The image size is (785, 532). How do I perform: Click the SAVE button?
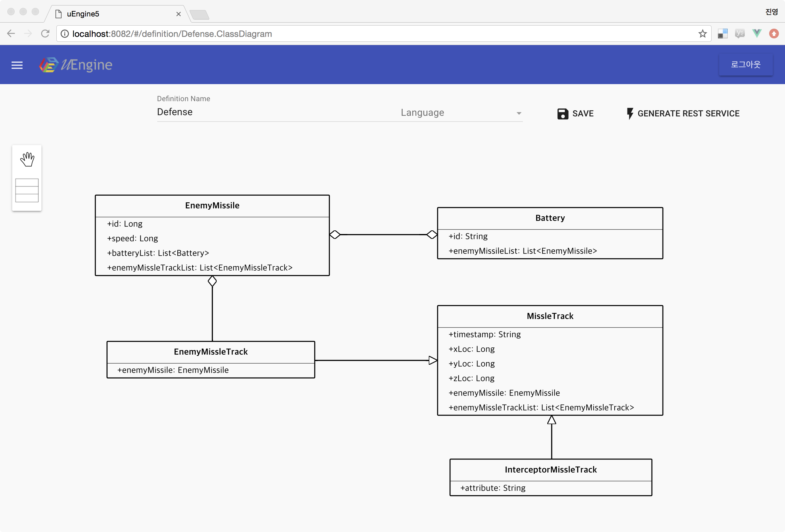[575, 114]
